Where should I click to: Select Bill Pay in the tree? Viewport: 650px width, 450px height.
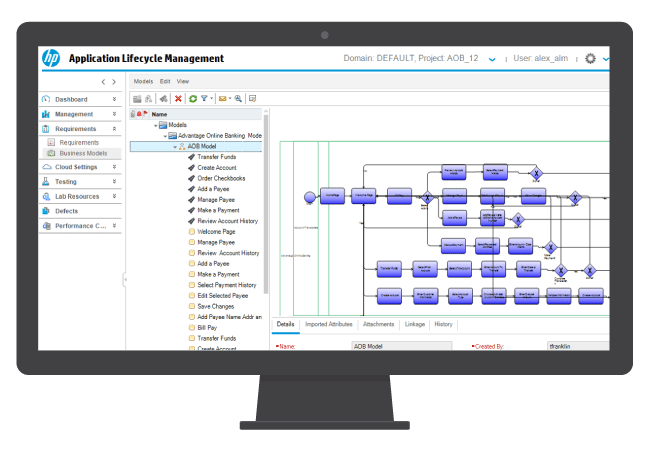(207, 328)
